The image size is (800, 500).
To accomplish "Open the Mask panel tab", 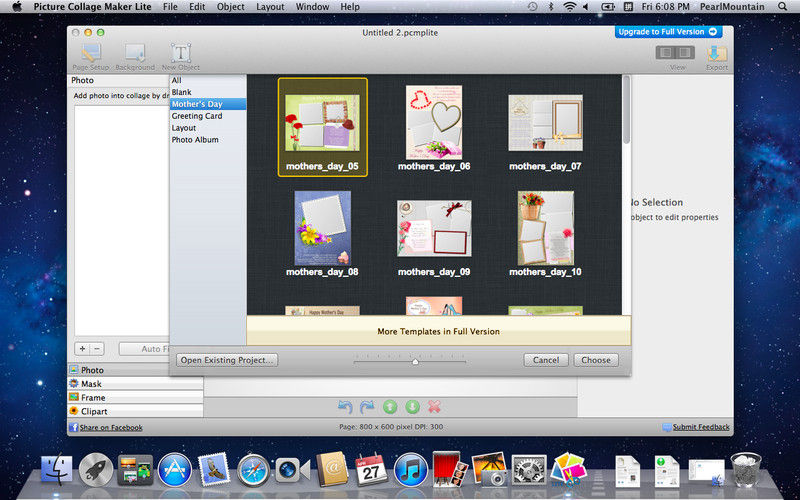I will pyautogui.click(x=135, y=384).
